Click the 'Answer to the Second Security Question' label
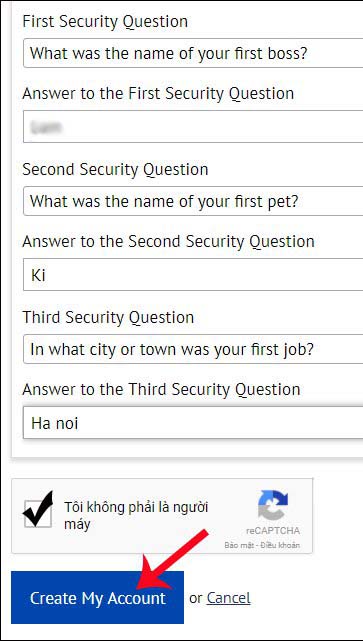 pos(168,242)
